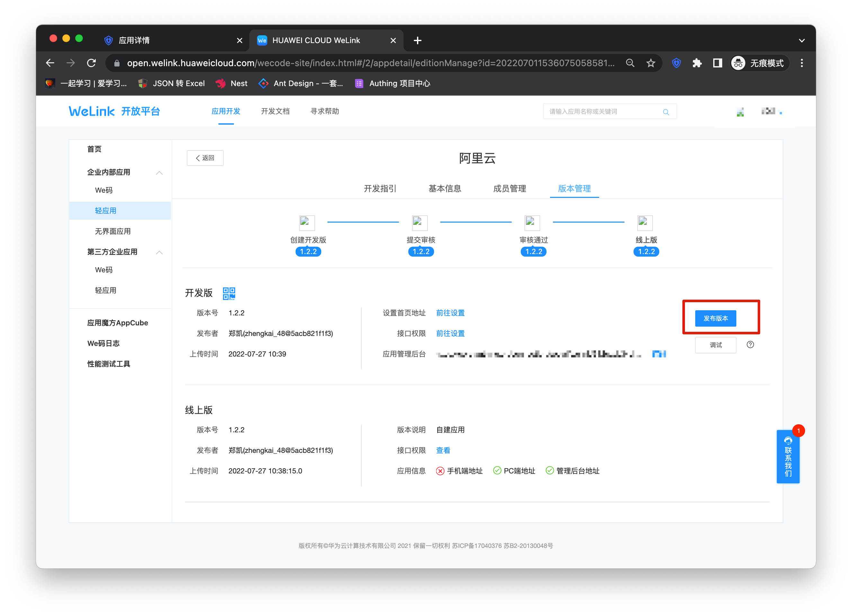Viewport: 852px width, 616px height.
Task: Open new browser tab with plus icon
Action: [417, 40]
